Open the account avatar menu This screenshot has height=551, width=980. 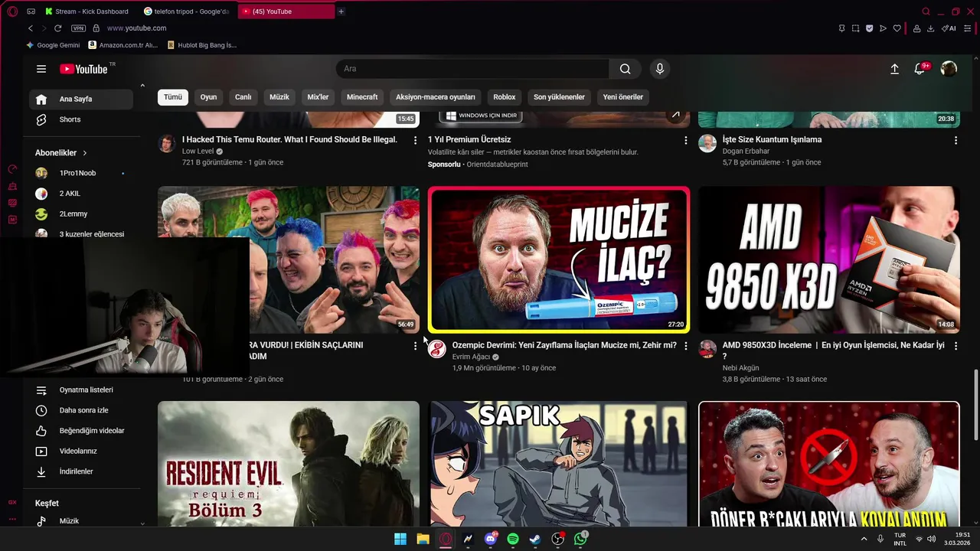point(949,69)
